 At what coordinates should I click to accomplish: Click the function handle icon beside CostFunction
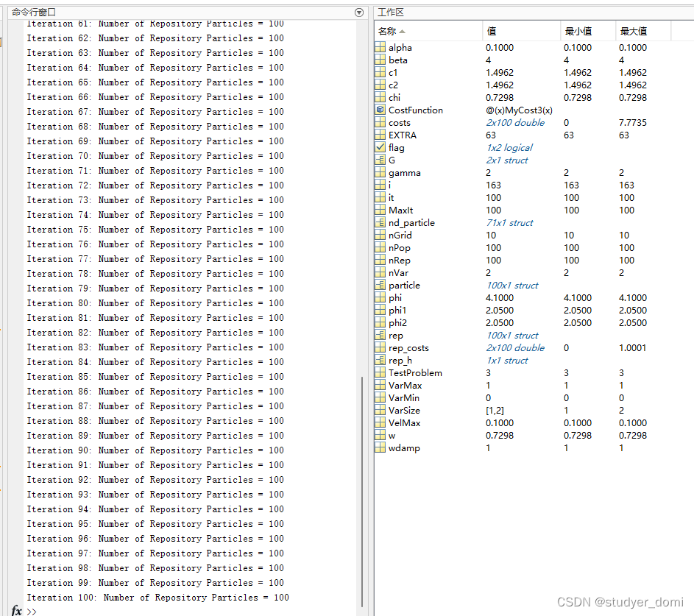pyautogui.click(x=380, y=110)
